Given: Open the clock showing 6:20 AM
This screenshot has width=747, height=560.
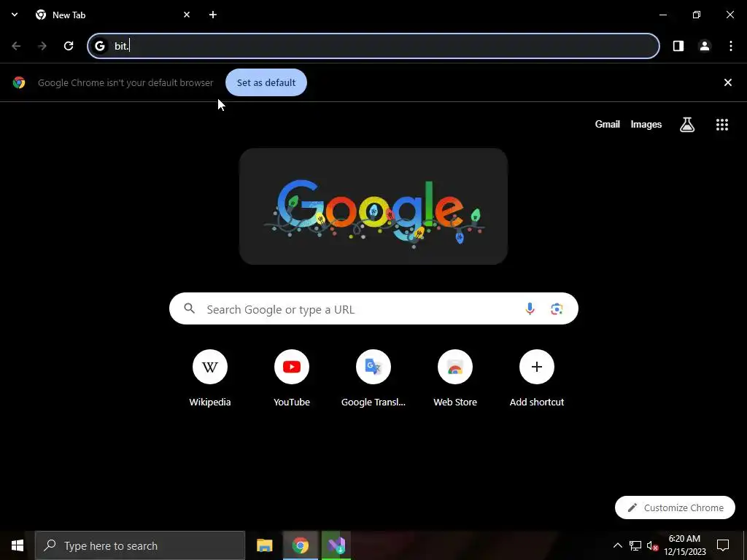Looking at the screenshot, I should click(684, 545).
